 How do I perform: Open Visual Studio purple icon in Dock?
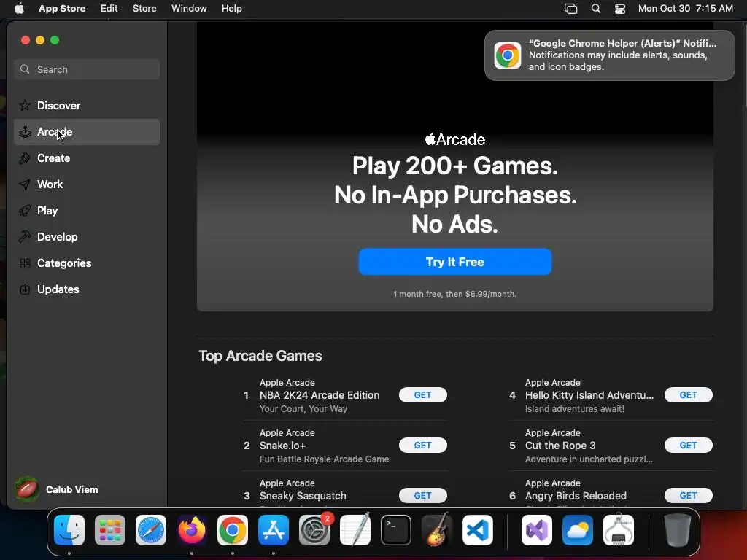click(537, 530)
